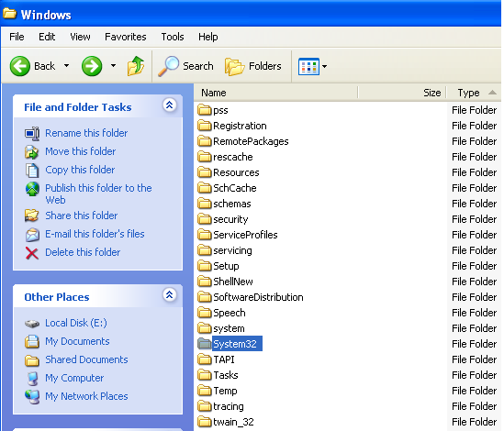Click the My Documents icon

tap(32, 341)
